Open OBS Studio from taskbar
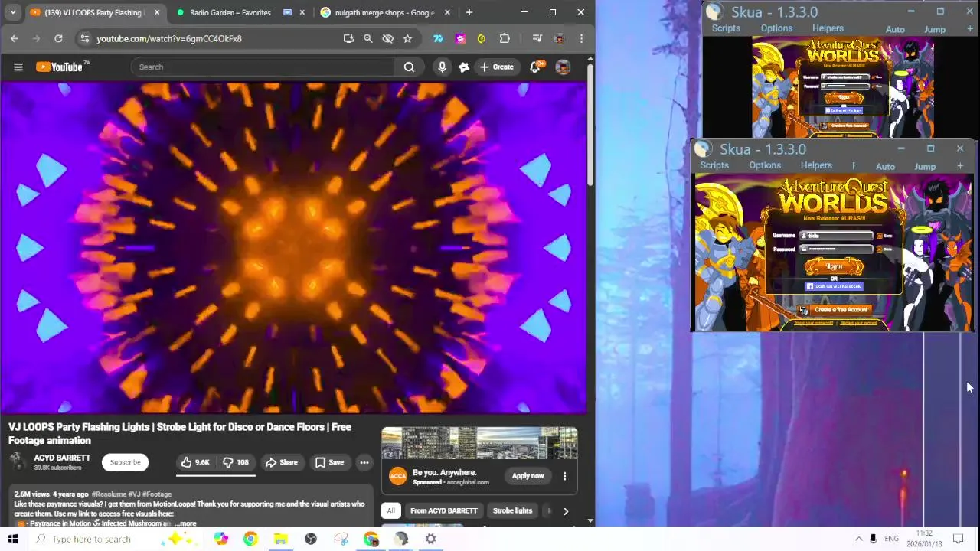Viewport: 980px width, 551px height. pos(311,539)
